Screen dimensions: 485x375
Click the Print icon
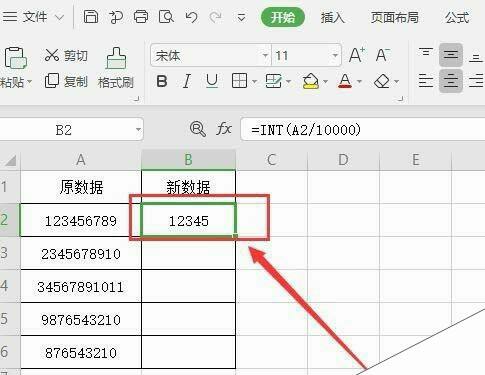point(141,17)
